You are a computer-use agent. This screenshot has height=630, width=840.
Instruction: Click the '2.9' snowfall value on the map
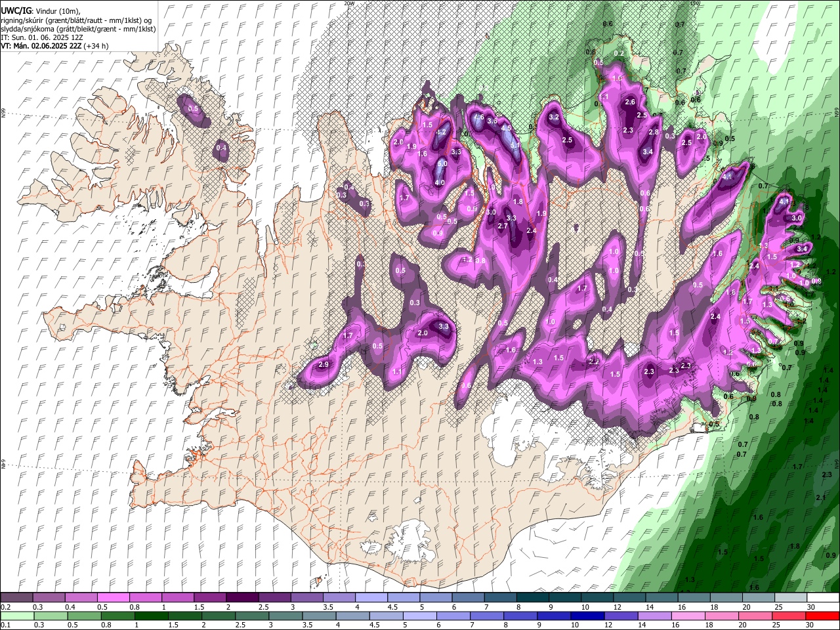[x=324, y=365]
